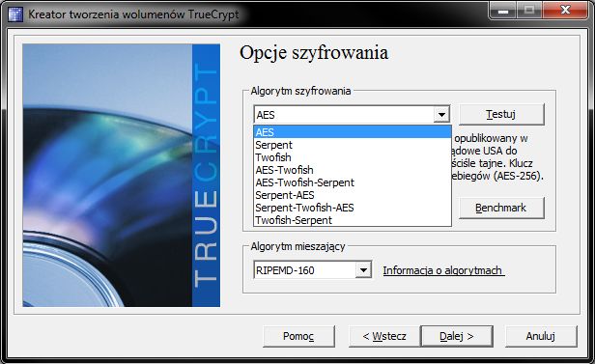This screenshot has width=595, height=364.
Task: Click the AES text in the combo box
Action: pos(266,115)
